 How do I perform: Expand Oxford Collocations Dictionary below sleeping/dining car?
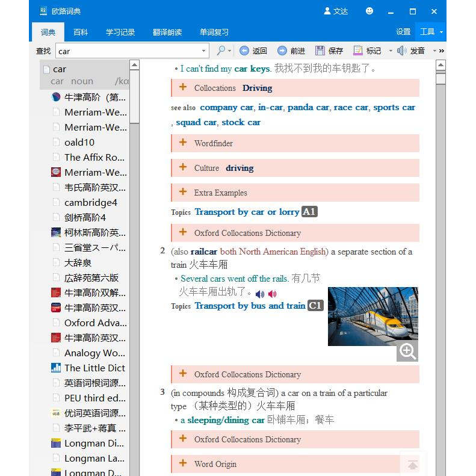tap(295, 439)
